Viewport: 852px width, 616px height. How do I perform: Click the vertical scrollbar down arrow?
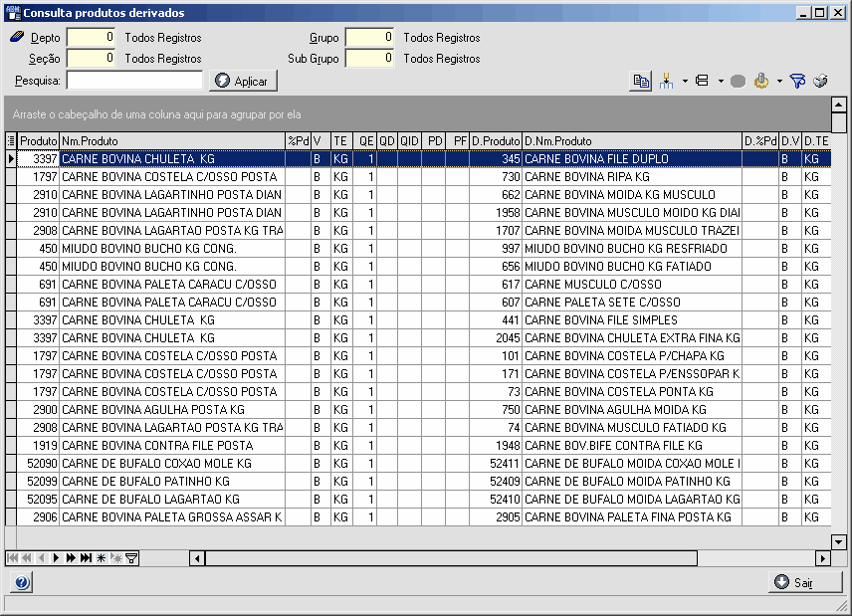(838, 541)
